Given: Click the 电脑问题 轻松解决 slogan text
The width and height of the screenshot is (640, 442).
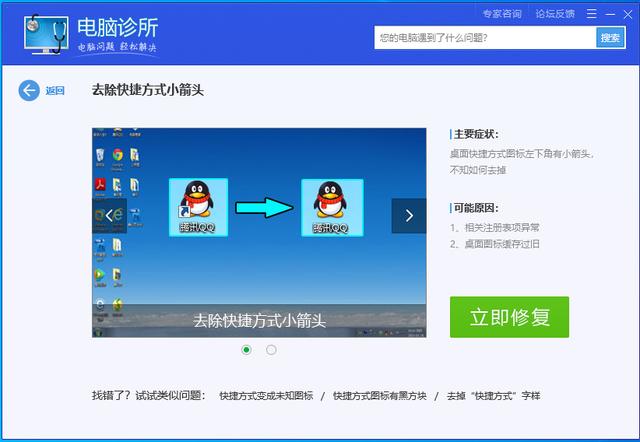Looking at the screenshot, I should pyautogui.click(x=117, y=47).
